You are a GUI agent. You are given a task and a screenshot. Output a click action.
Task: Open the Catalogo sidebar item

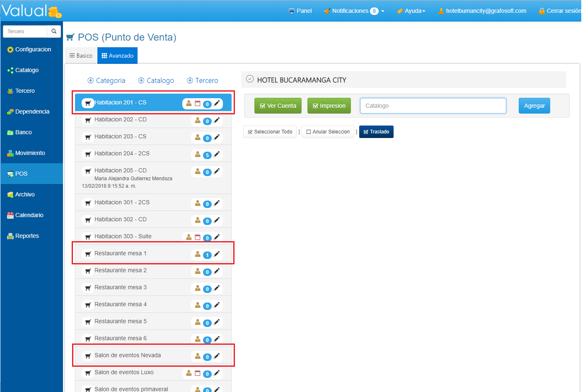[x=31, y=70]
